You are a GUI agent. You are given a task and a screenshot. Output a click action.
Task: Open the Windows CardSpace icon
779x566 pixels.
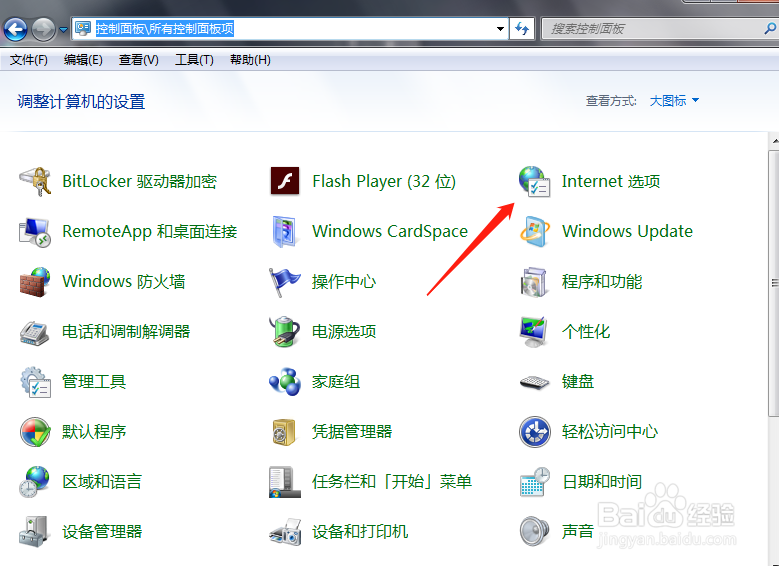tap(285, 232)
